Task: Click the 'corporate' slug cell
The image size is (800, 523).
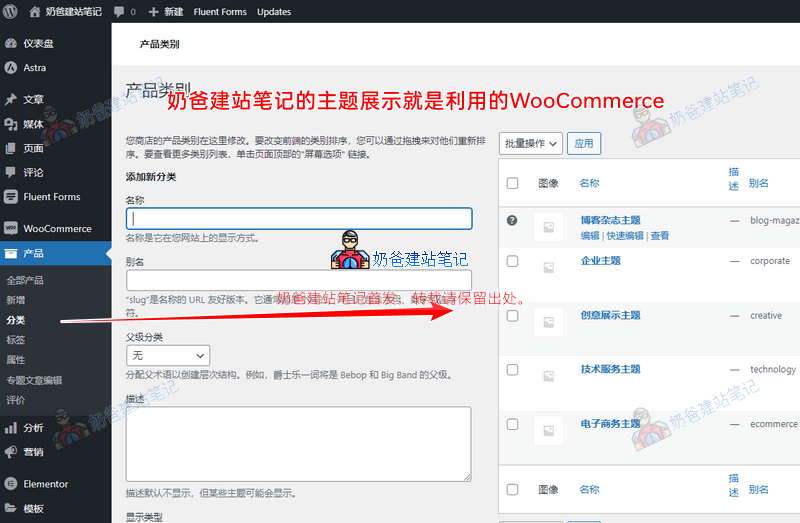Action: tap(769, 261)
